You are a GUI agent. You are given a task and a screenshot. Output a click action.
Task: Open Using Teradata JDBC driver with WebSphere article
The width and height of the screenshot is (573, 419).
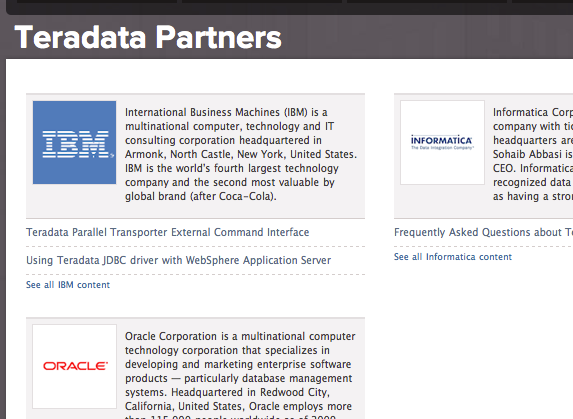pyautogui.click(x=178, y=260)
